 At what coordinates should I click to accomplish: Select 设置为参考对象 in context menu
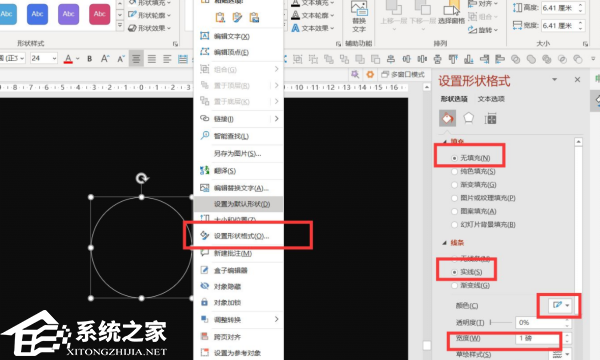[x=239, y=353]
